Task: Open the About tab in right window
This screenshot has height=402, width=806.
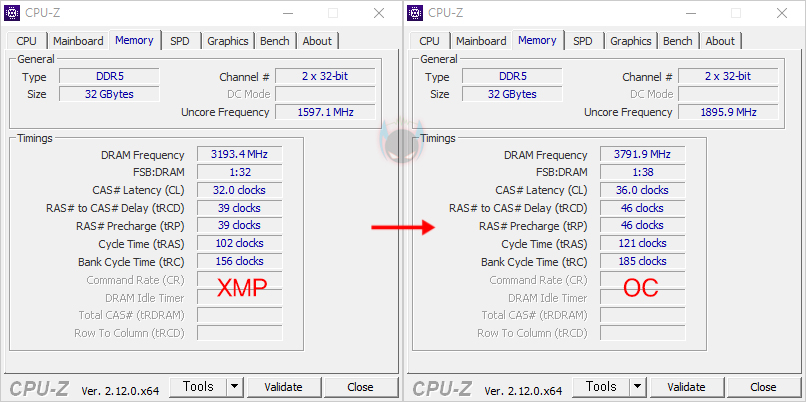Action: pyautogui.click(x=720, y=41)
